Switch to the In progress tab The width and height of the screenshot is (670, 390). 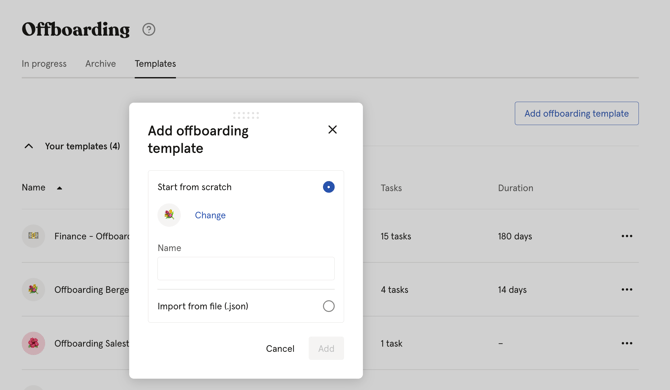pyautogui.click(x=44, y=64)
